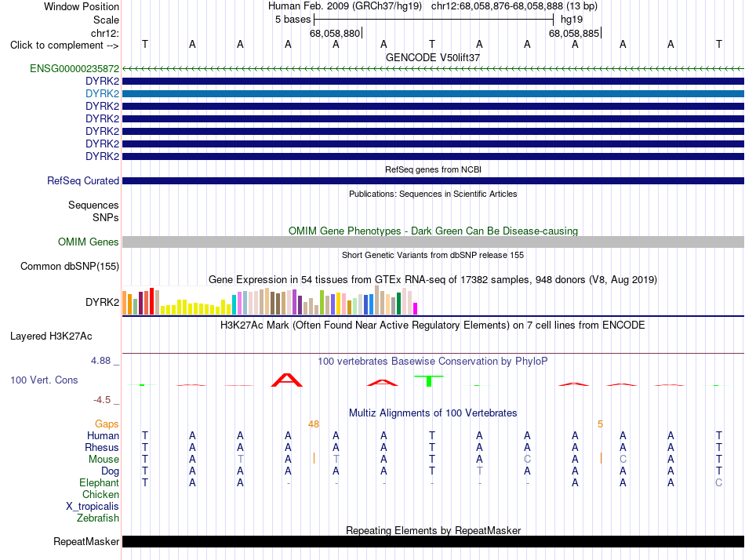Click the Repeating Elements by RepeatMasker title
Image resolution: width=745 pixels, height=560 pixels.
[x=433, y=530]
